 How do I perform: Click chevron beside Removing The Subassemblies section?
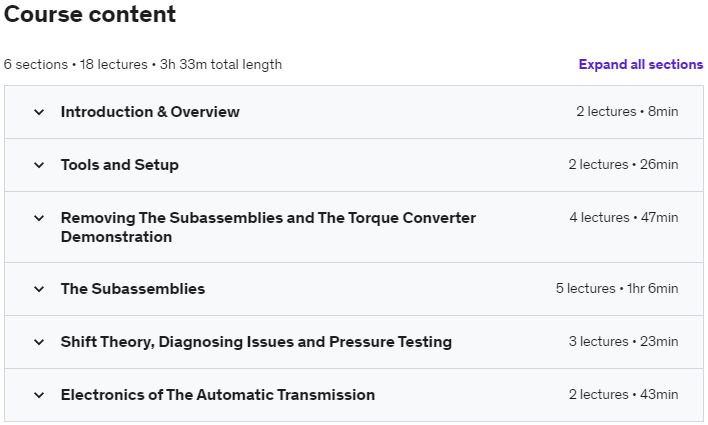(39, 218)
